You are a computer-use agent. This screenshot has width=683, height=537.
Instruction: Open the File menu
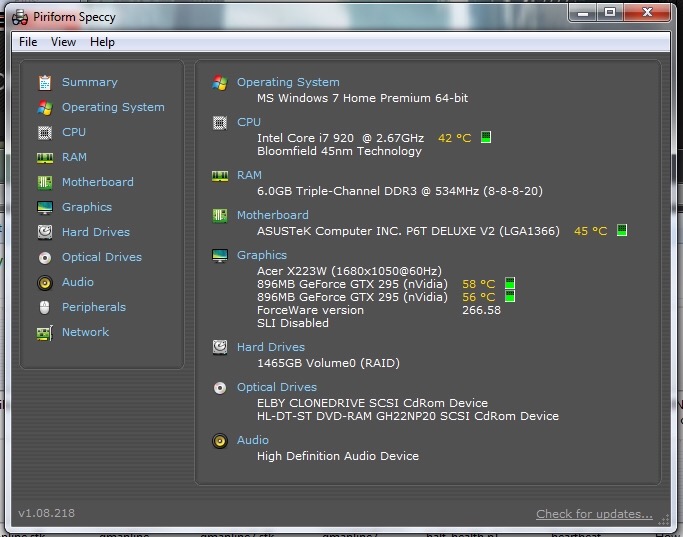[x=28, y=42]
